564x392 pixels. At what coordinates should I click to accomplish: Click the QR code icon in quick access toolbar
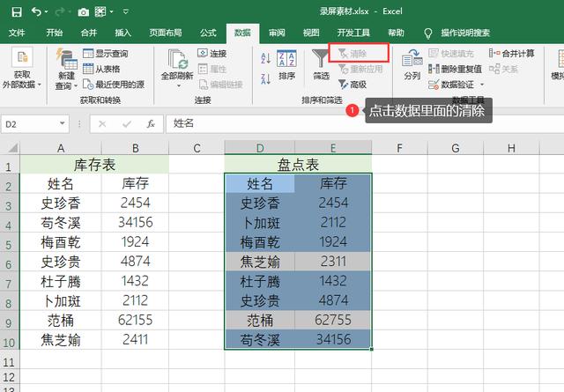(x=100, y=12)
